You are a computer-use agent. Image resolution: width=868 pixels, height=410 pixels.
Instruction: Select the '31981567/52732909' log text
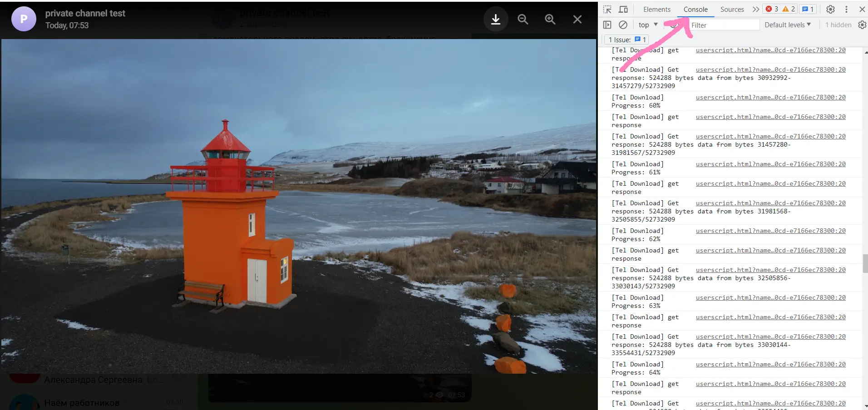tap(643, 153)
